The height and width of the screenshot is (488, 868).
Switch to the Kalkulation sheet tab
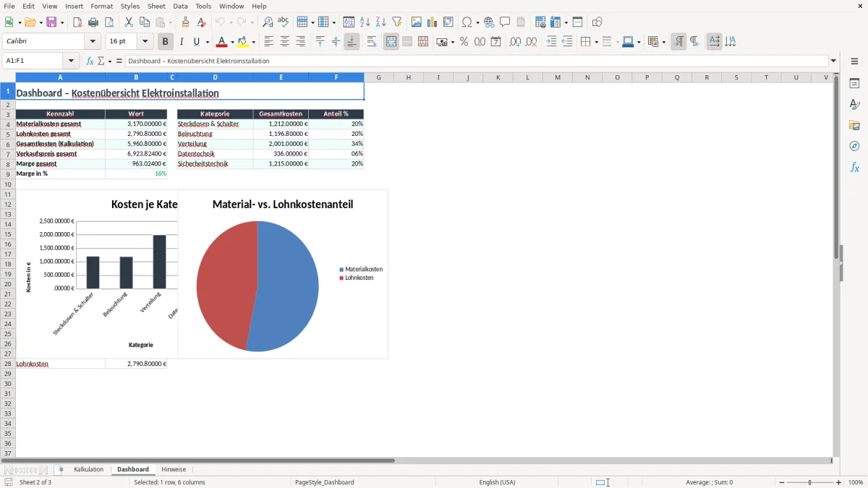click(88, 470)
